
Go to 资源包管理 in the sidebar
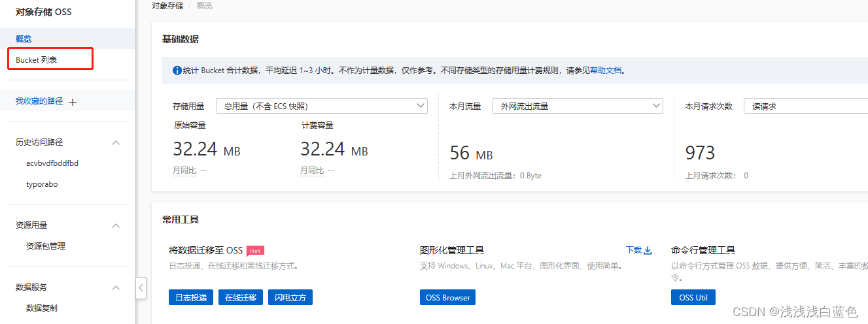(x=46, y=246)
